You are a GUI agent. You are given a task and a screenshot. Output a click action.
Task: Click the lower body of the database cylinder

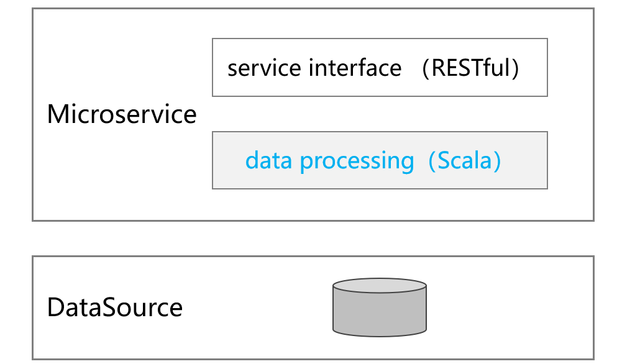(x=380, y=321)
